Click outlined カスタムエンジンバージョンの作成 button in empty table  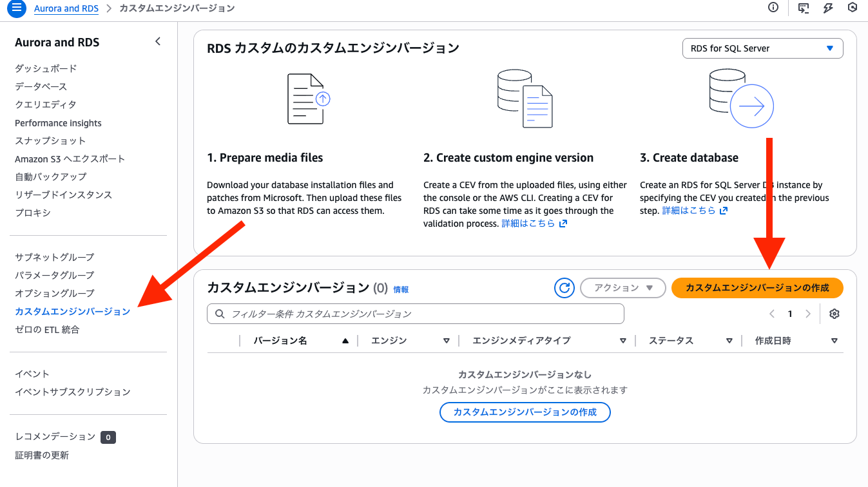point(525,412)
